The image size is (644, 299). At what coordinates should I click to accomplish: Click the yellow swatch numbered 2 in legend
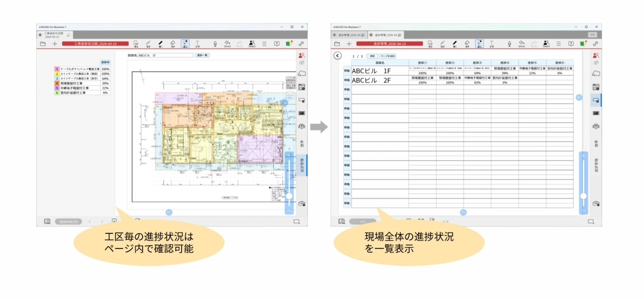57,73
